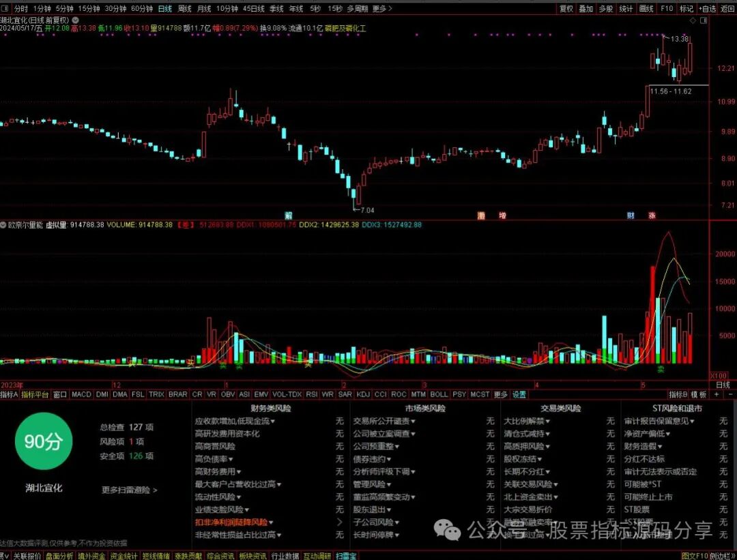Image resolution: width=737 pixels, height=560 pixels.
Task: Open the 扫雷宝 bottom tab
Action: 346,556
